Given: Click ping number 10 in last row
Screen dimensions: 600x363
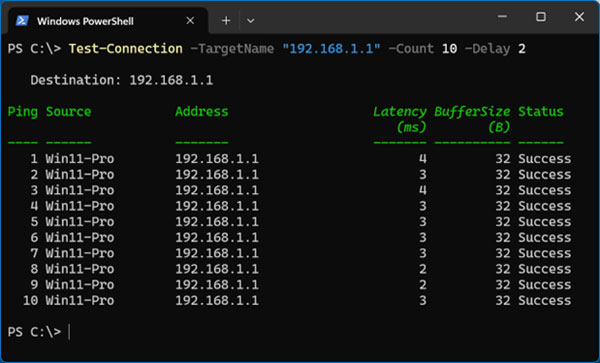Looking at the screenshot, I should (x=30, y=300).
